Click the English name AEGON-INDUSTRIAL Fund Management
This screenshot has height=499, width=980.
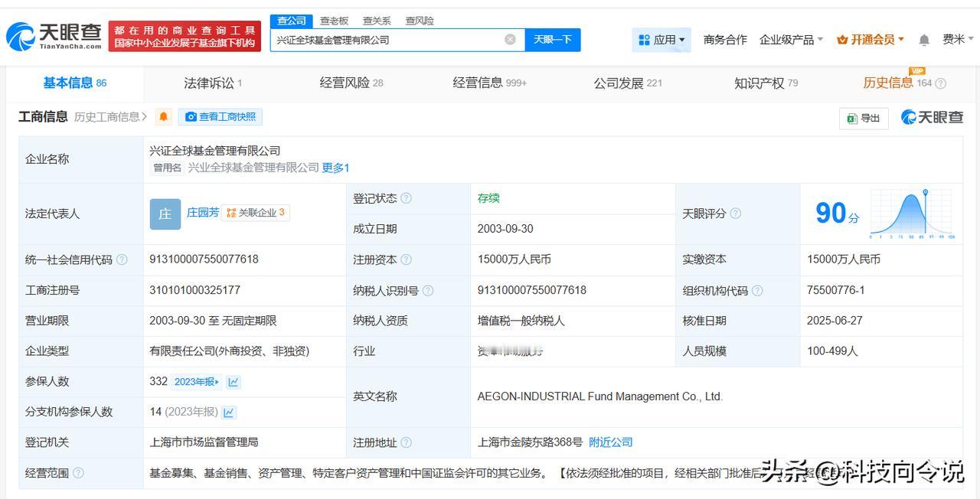point(600,396)
